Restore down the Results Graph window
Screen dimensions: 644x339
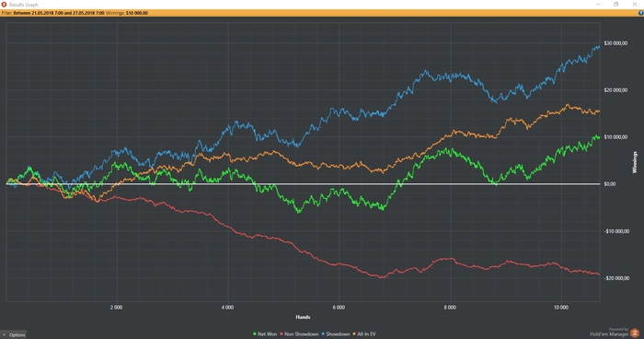(x=616, y=4)
